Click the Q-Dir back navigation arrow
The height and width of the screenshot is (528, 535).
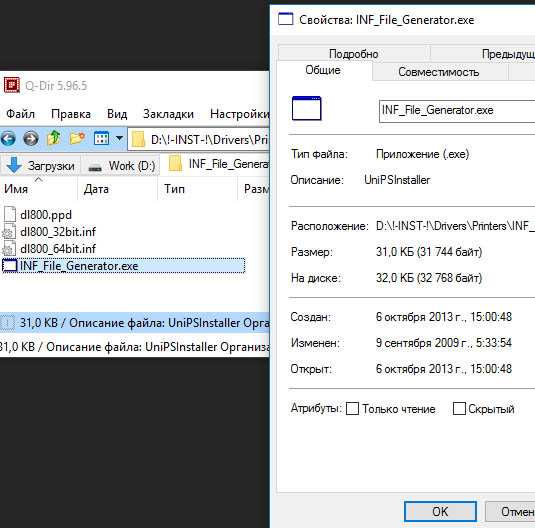point(9,139)
